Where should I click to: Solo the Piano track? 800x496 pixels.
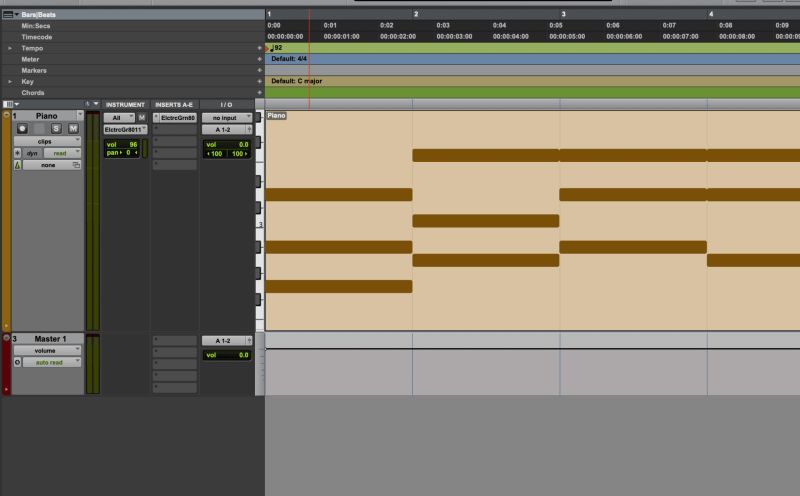(x=56, y=129)
